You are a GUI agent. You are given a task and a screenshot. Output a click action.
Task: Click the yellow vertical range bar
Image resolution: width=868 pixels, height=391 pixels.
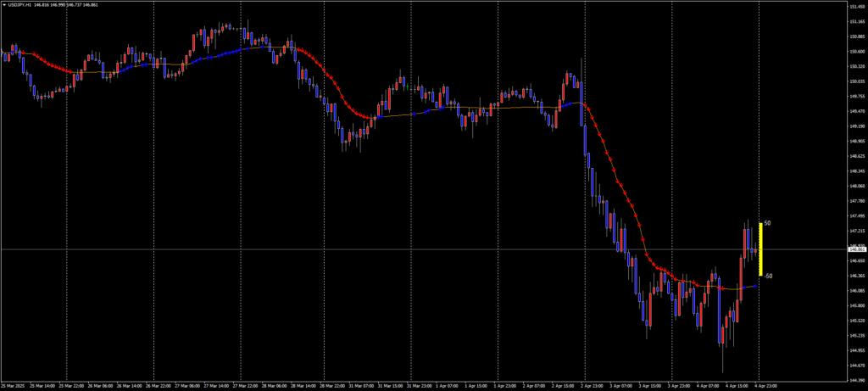pos(760,249)
